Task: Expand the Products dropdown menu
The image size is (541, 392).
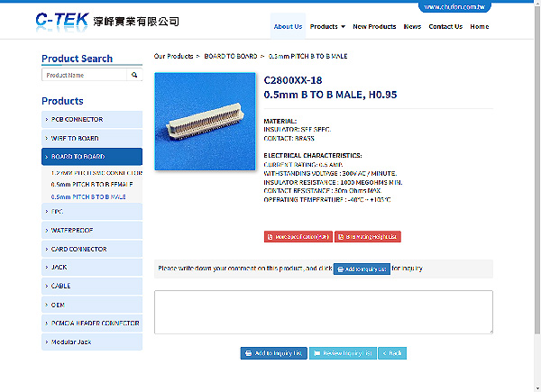Action: (327, 26)
